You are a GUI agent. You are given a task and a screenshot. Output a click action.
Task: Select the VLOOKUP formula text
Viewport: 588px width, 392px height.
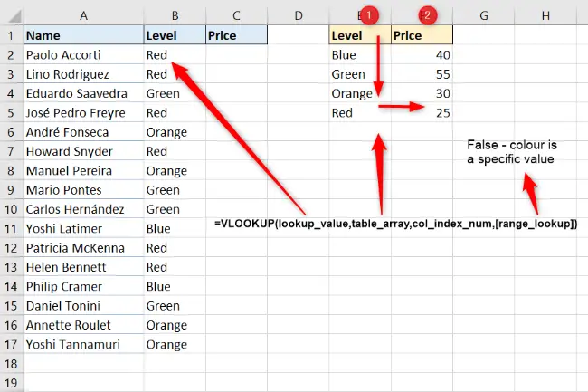click(x=396, y=224)
